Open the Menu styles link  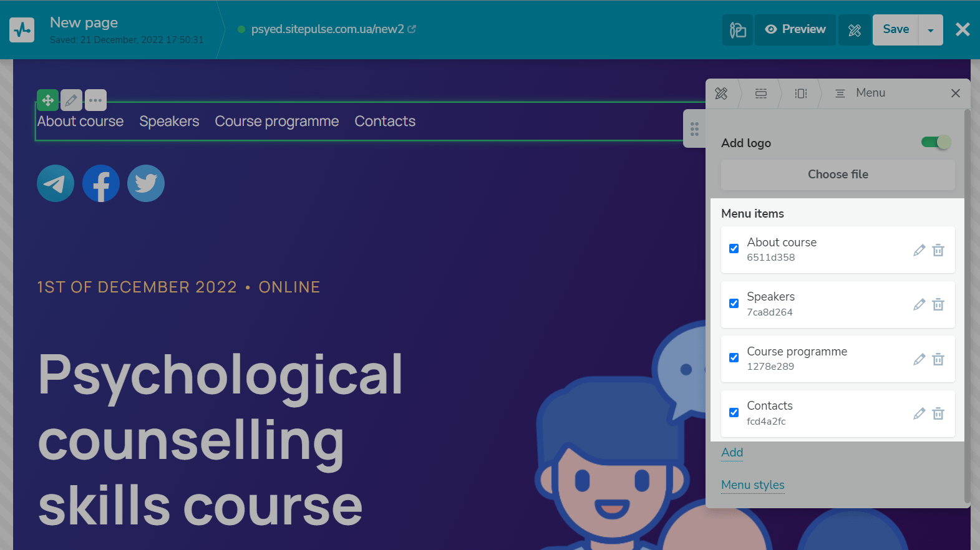[x=752, y=485]
